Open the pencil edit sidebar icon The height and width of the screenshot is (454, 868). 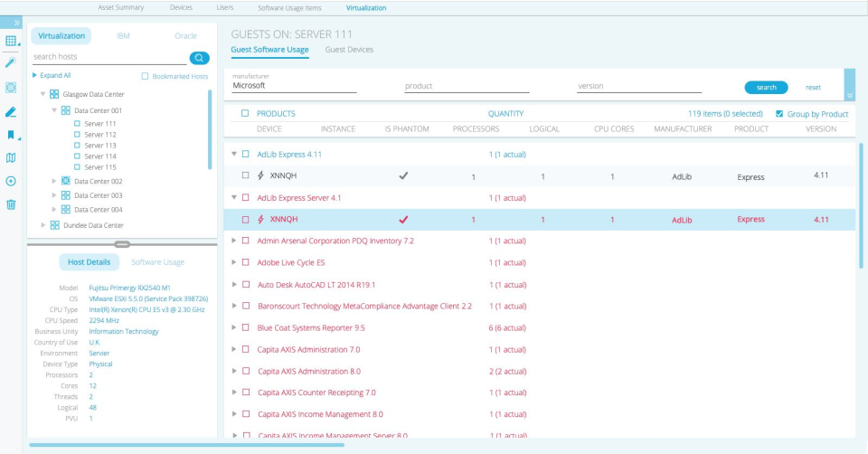pos(11,112)
